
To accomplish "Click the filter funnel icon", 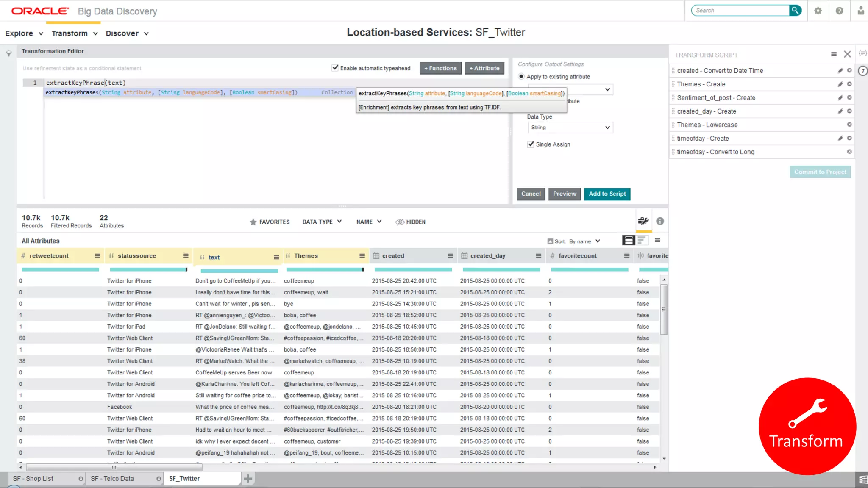I will (x=8, y=54).
